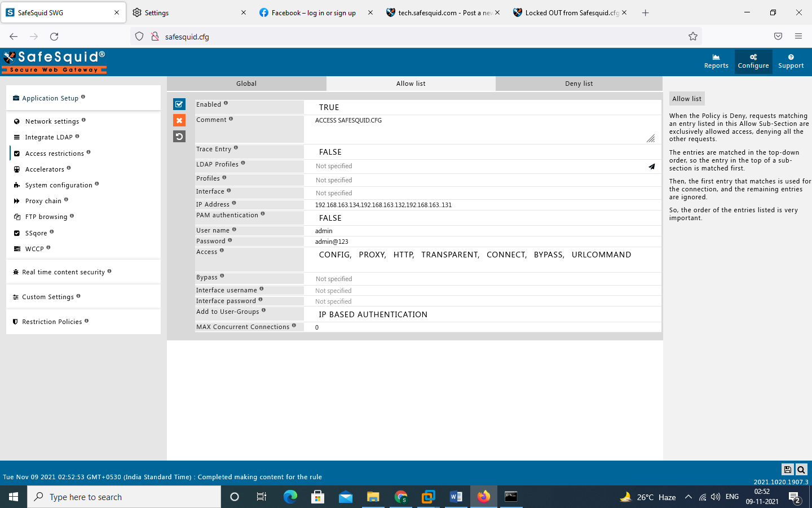
Task: Click the info dot next to Enabled
Action: point(226,103)
